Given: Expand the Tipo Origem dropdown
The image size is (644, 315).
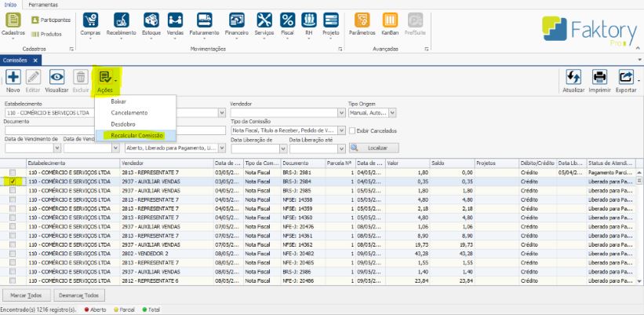Looking at the screenshot, I should pos(391,113).
